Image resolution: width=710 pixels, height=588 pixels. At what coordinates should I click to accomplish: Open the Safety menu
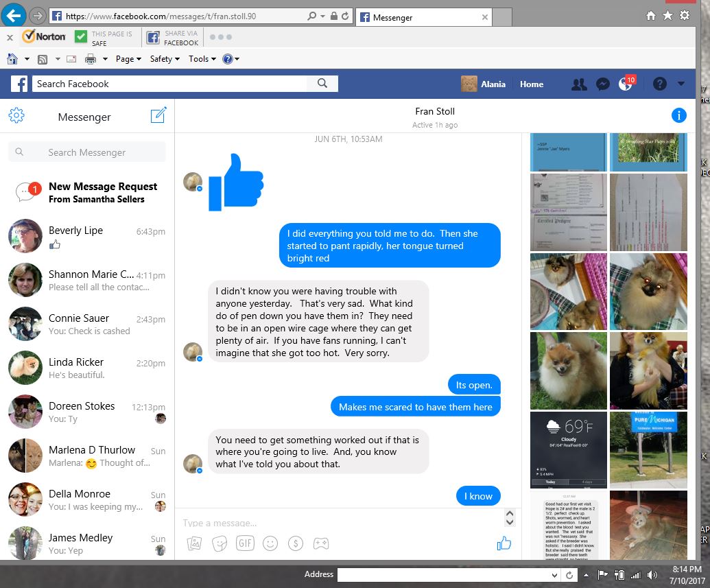point(165,59)
